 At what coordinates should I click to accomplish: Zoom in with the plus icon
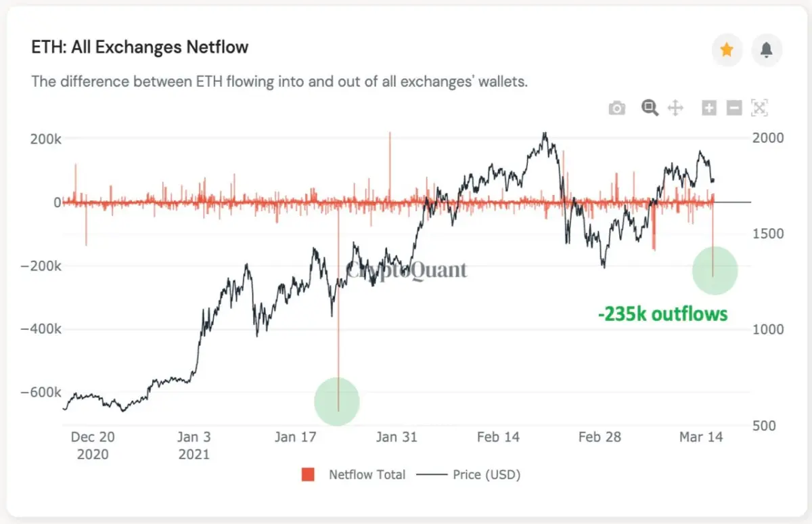709,108
